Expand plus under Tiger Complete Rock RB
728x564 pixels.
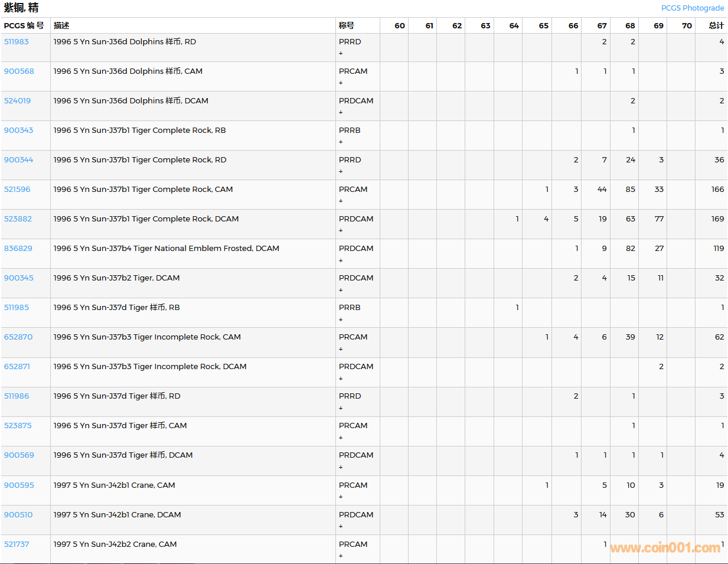[x=341, y=142]
